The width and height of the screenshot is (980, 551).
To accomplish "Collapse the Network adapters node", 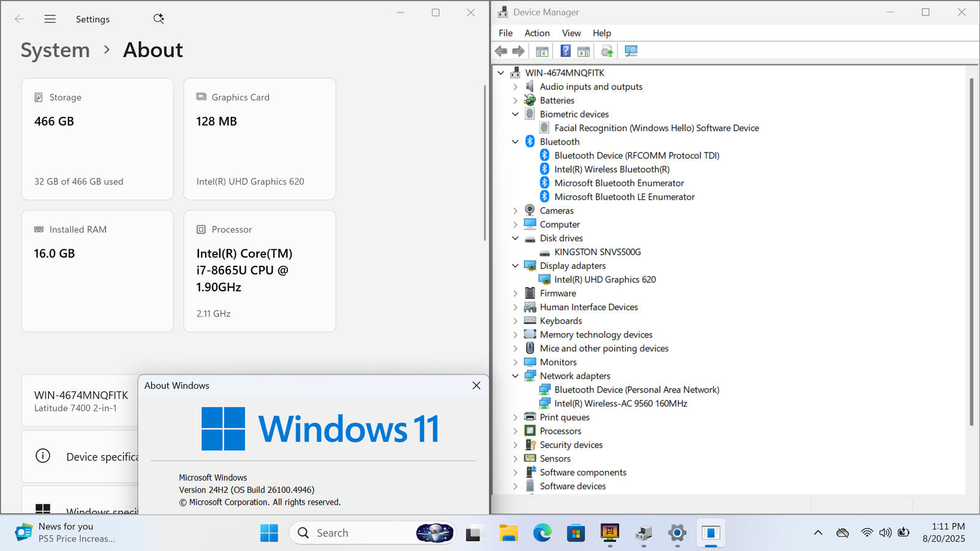I will [515, 376].
